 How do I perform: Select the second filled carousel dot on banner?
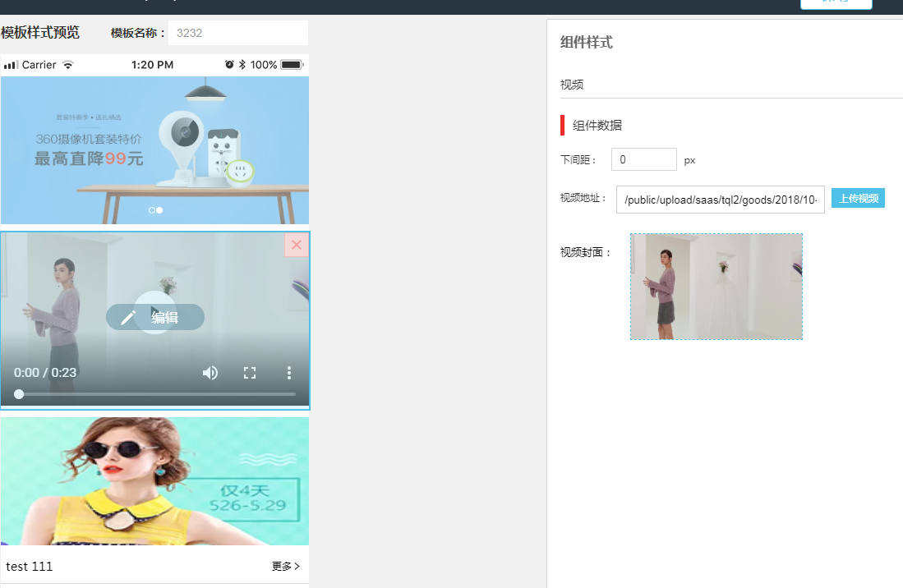click(x=159, y=210)
